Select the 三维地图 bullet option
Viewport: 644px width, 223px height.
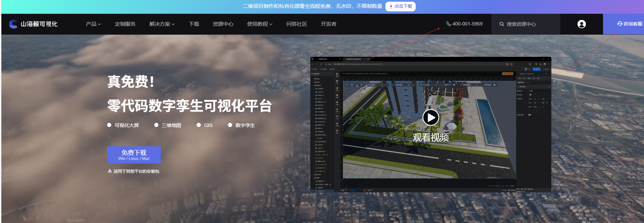point(168,125)
